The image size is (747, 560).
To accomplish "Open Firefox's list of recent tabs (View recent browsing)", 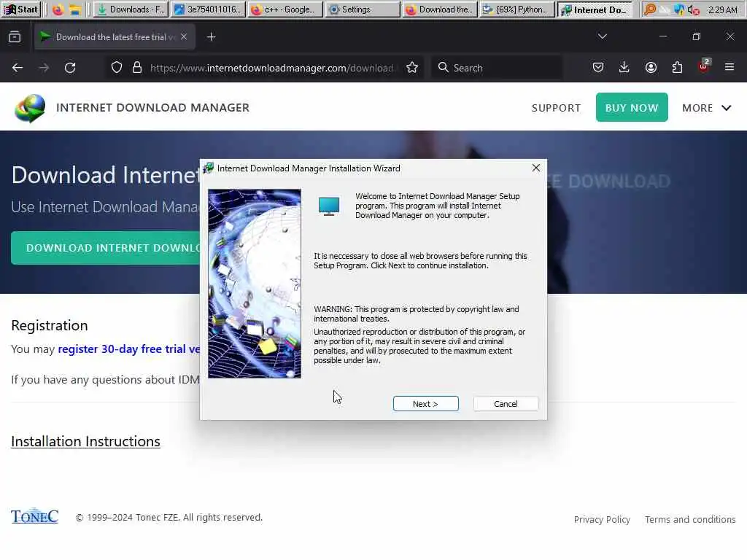I will [15, 36].
